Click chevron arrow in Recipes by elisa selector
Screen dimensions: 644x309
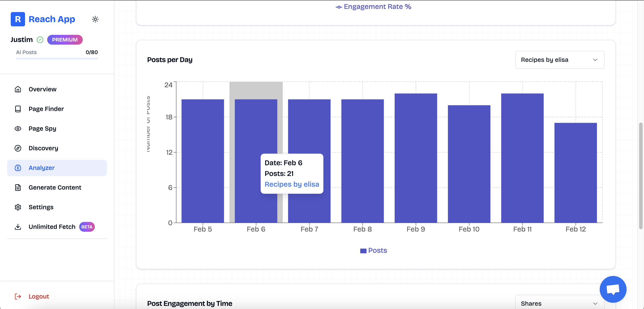(x=595, y=60)
